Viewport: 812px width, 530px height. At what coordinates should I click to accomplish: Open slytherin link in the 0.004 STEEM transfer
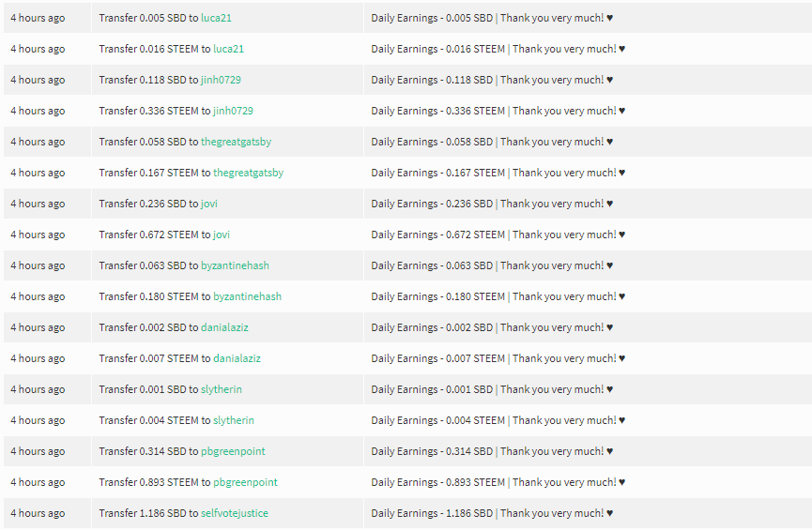[234, 421]
